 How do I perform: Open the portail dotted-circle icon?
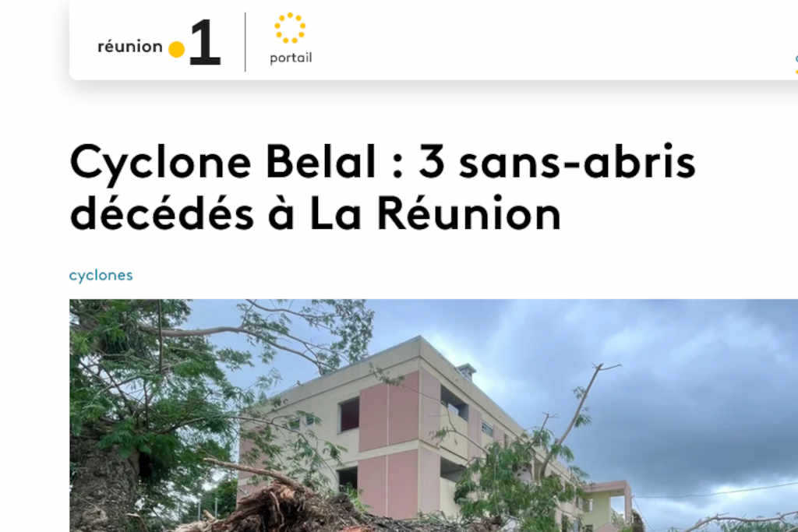point(290,27)
